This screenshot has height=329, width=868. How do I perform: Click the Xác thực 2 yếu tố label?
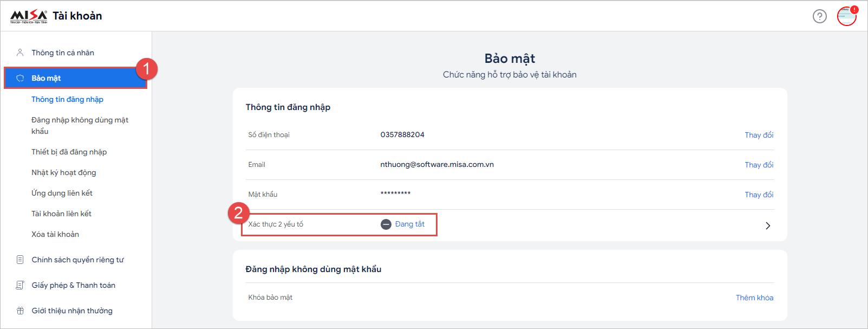tap(276, 224)
